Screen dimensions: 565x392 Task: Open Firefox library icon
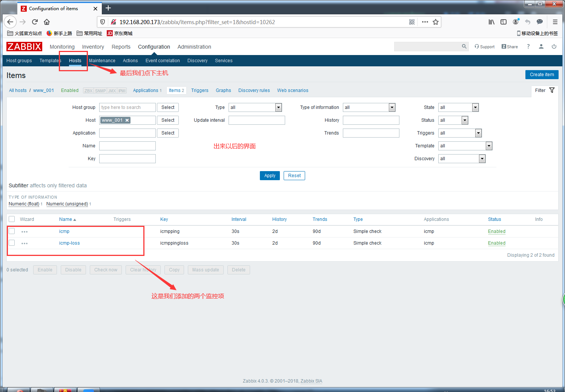491,22
